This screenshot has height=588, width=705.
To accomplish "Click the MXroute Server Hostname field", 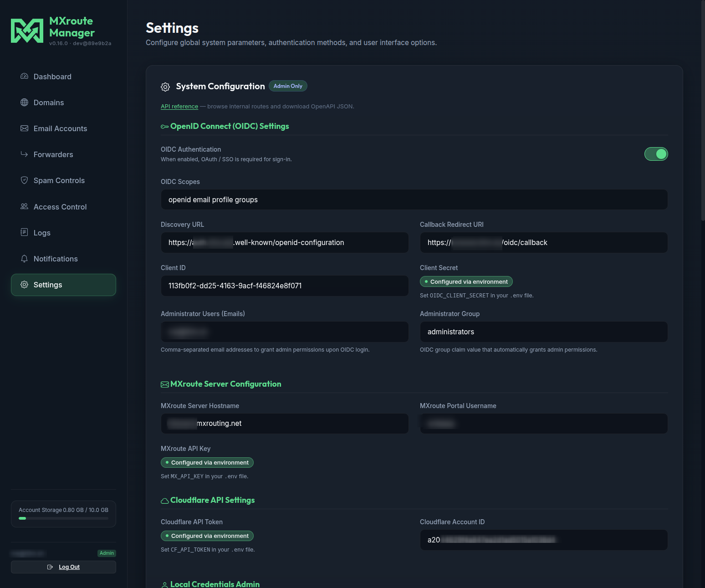I will point(285,423).
